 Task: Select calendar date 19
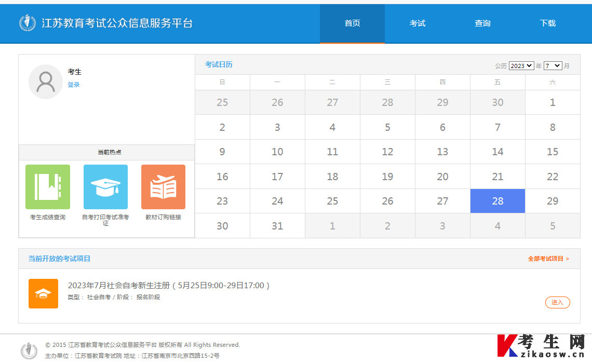[x=387, y=177]
